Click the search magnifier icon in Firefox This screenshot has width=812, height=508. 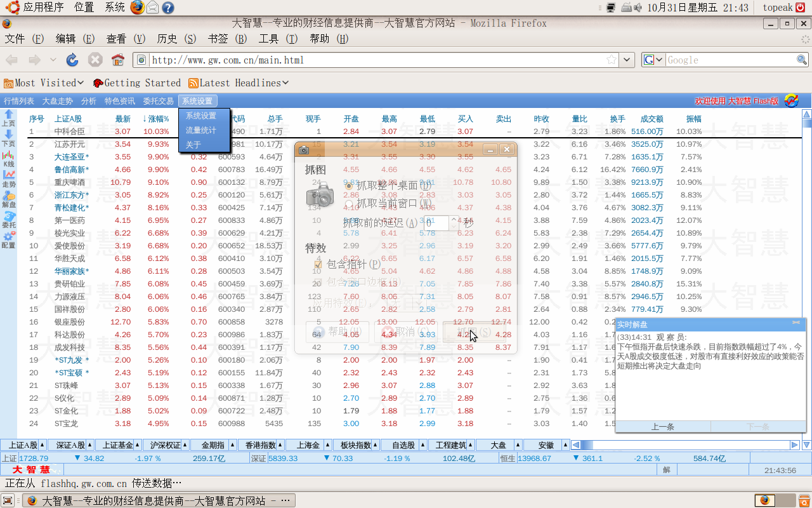tap(802, 60)
